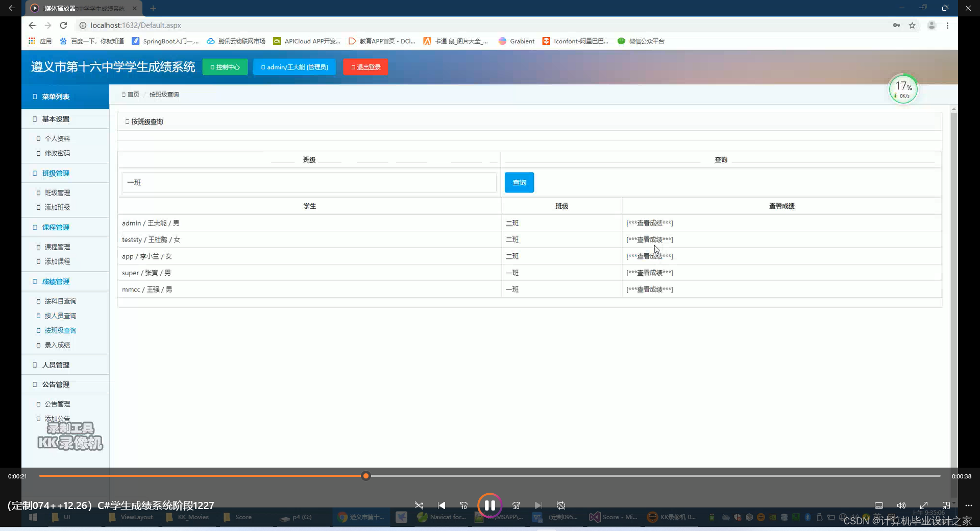Open media player more options
The width and height of the screenshot is (980, 531).
969,505
